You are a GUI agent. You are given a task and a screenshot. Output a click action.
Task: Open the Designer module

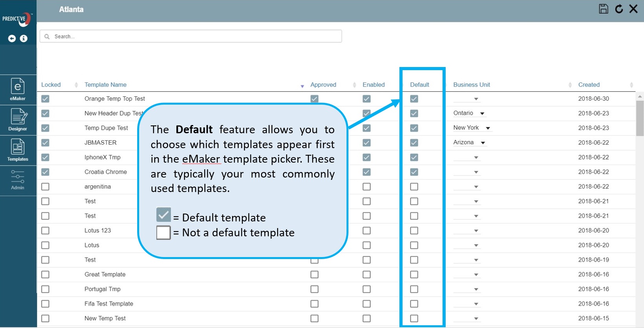coord(18,120)
